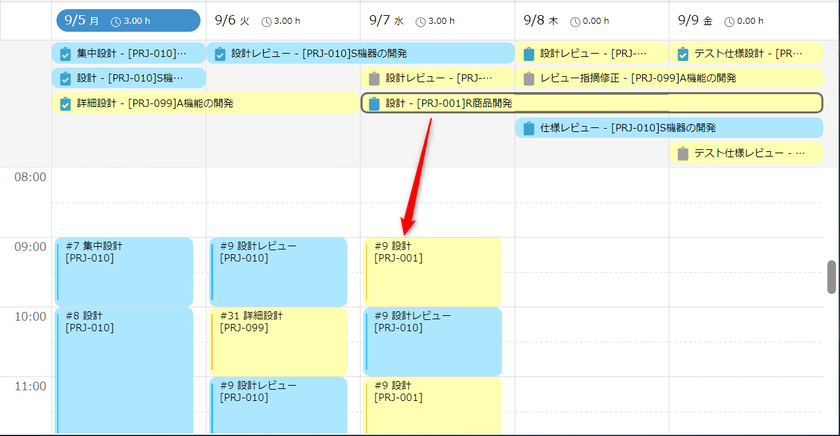The width and height of the screenshot is (840, 436).
Task: Open the #31 詳細設計 [PRJ-099] time entry
Action: coord(278,341)
